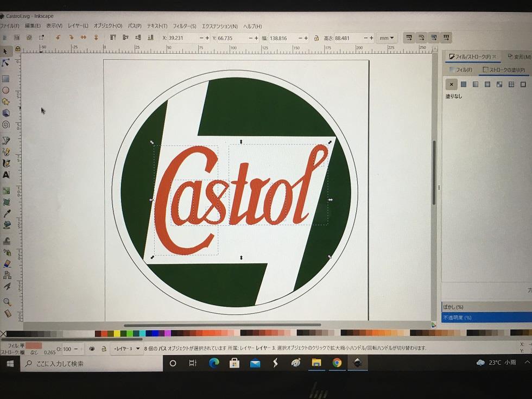532x399 pixels.
Task: Flip selection vertically
Action: tap(96, 37)
